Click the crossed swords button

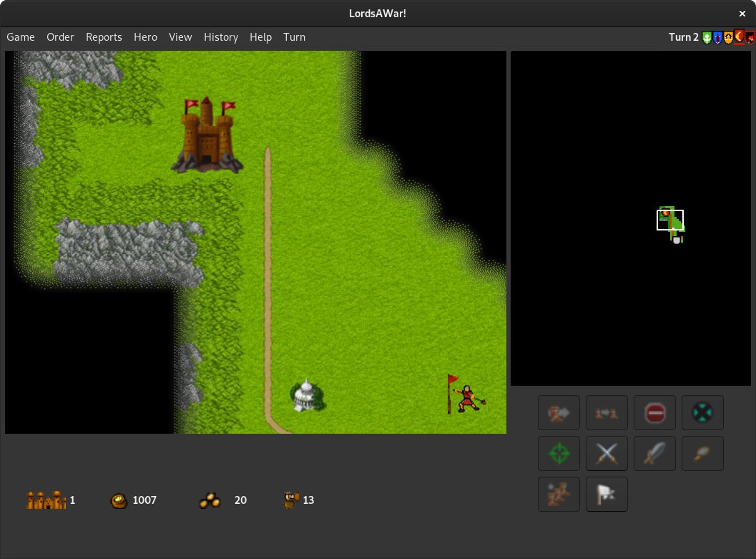pyautogui.click(x=607, y=454)
